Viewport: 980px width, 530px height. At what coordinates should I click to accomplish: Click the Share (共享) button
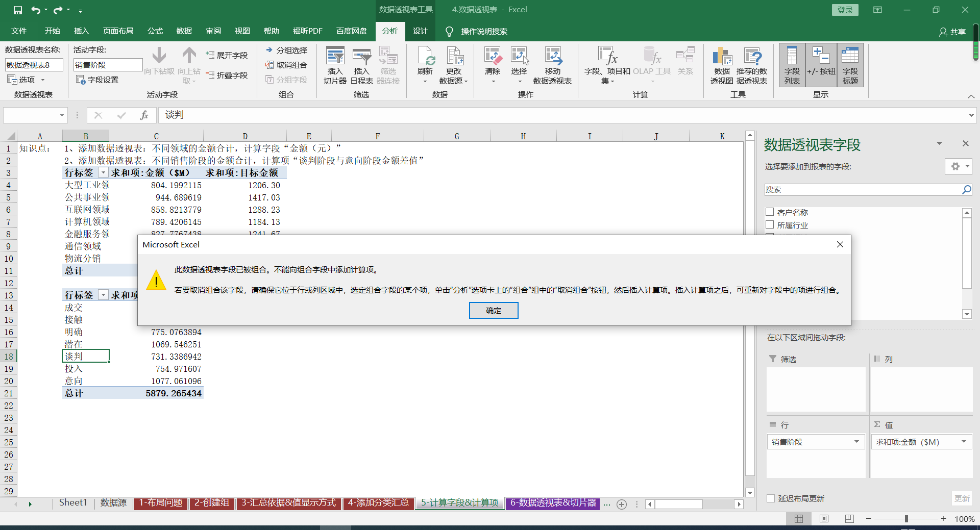[x=952, y=32]
